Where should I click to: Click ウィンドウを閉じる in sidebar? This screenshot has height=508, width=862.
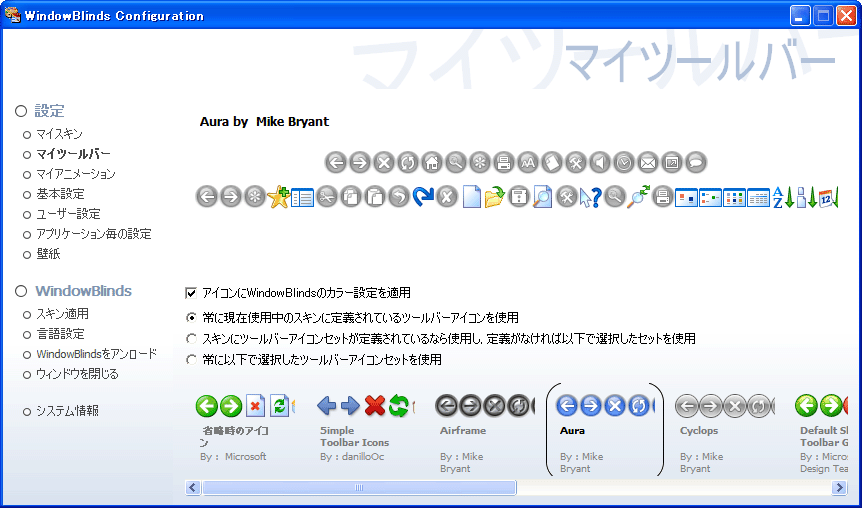tap(77, 374)
